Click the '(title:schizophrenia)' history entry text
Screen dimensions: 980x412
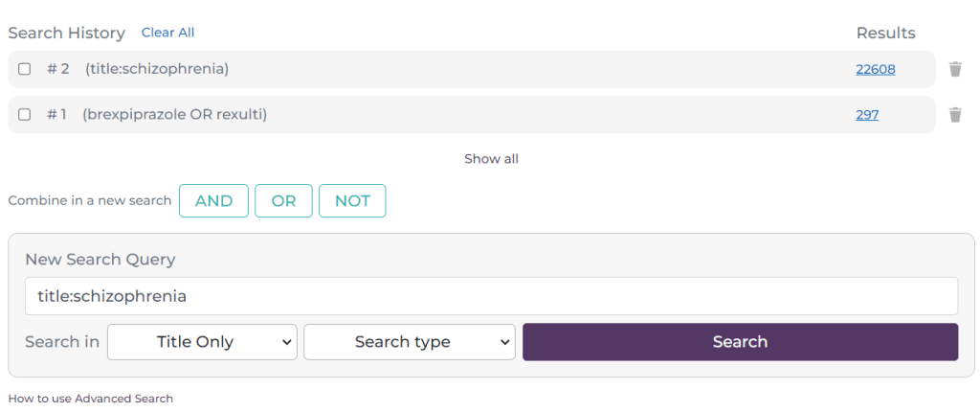157,69
